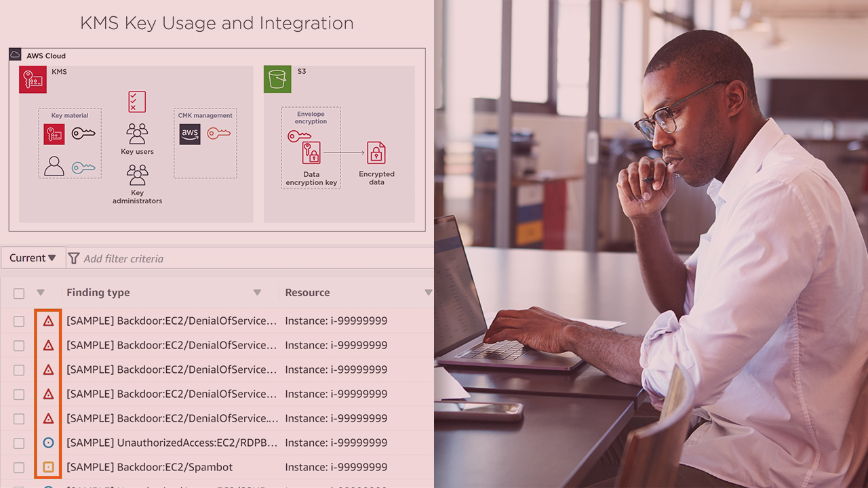The image size is (868, 488).
Task: Open the Current findings dropdown
Action: [x=33, y=258]
